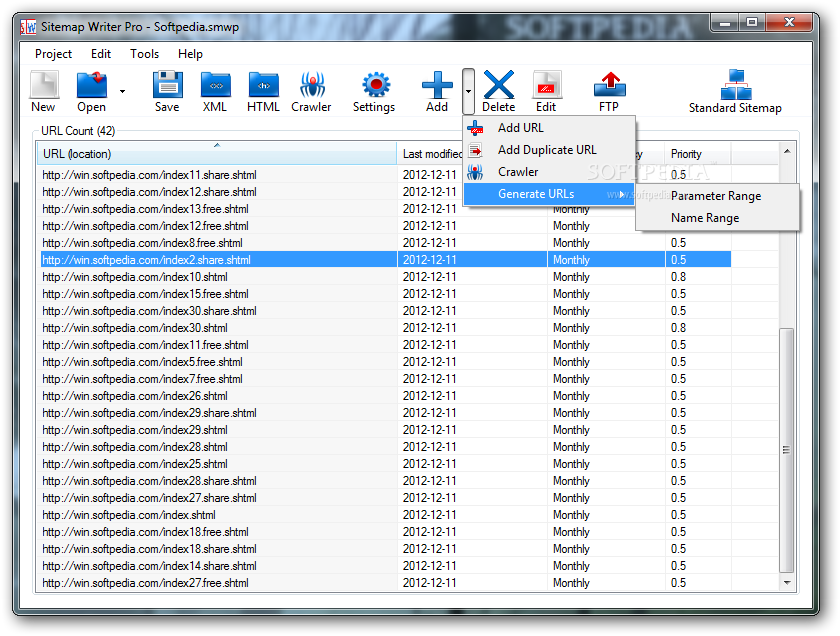840x636 pixels.
Task: Click the scrollbar down arrow
Action: 787,582
